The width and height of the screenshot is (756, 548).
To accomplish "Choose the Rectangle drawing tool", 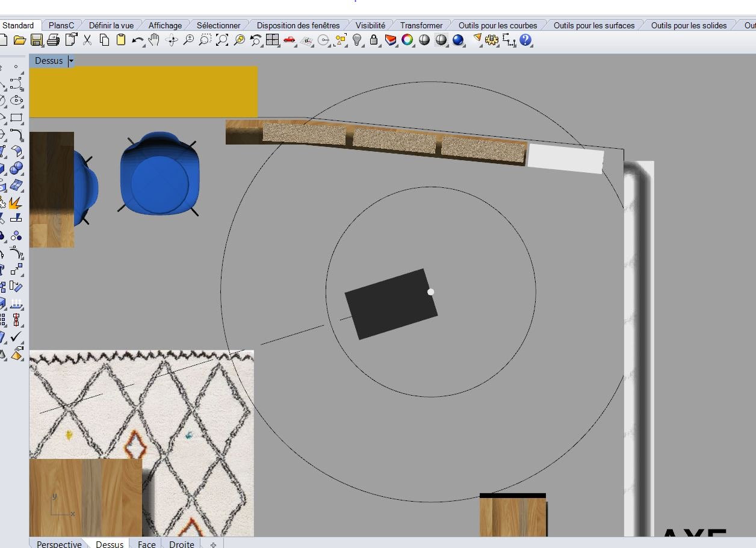I will [16, 117].
